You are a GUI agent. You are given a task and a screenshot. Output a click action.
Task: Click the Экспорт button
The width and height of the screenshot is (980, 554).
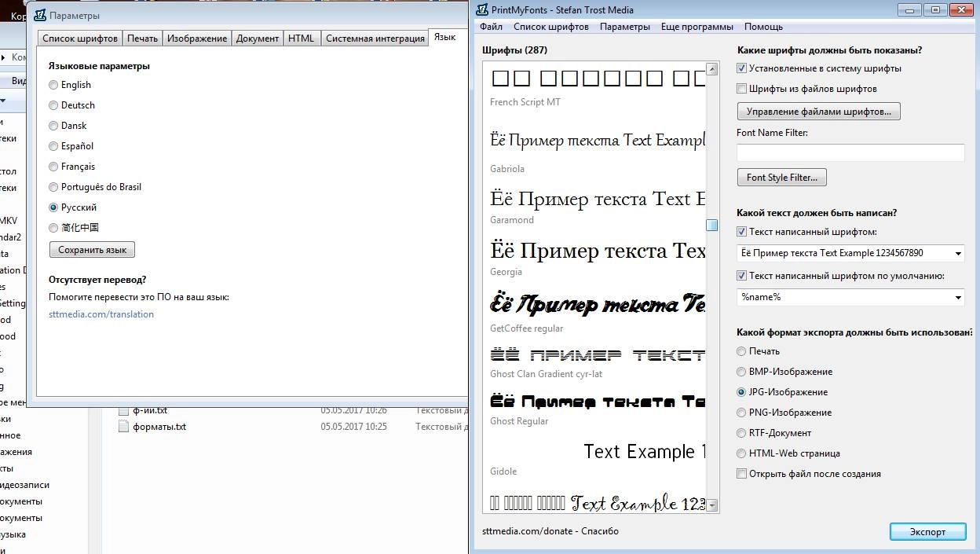pyautogui.click(x=928, y=532)
